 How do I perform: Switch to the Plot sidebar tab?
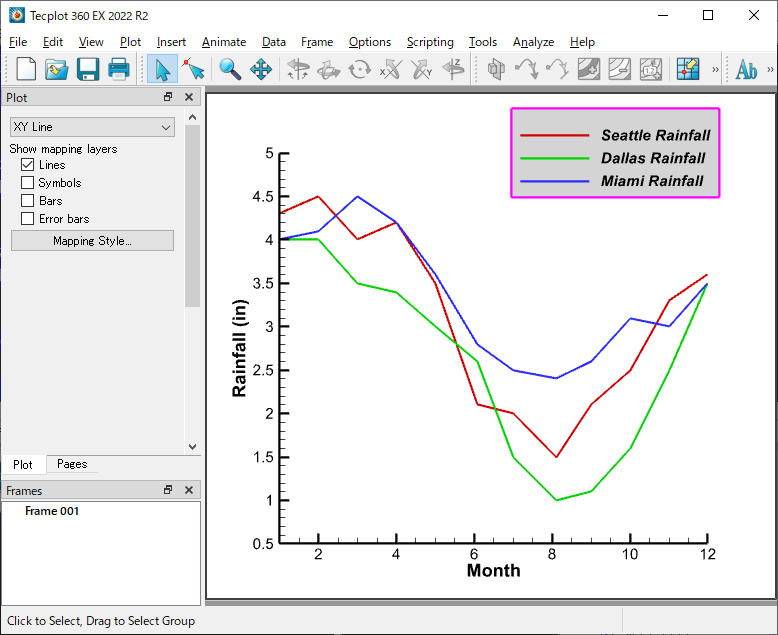[x=23, y=464]
